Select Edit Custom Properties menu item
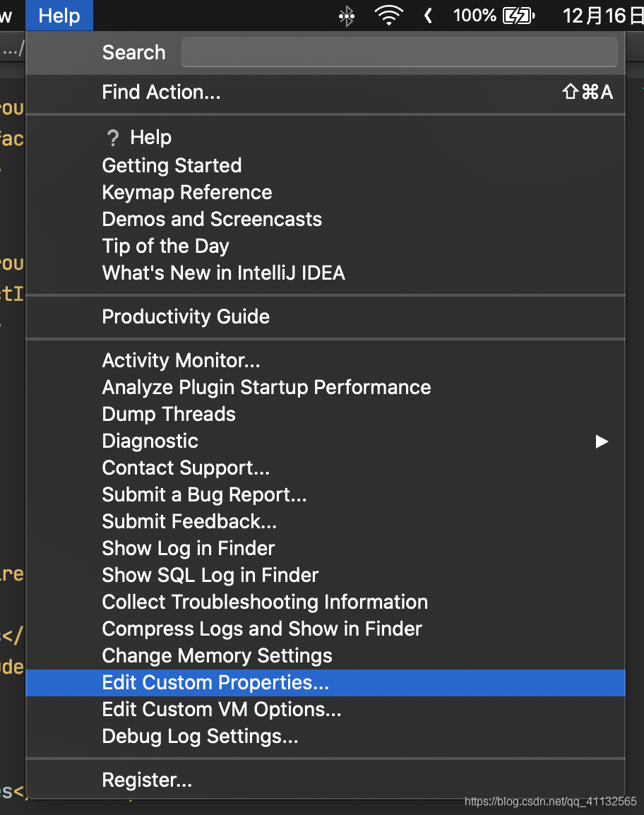 (215, 683)
